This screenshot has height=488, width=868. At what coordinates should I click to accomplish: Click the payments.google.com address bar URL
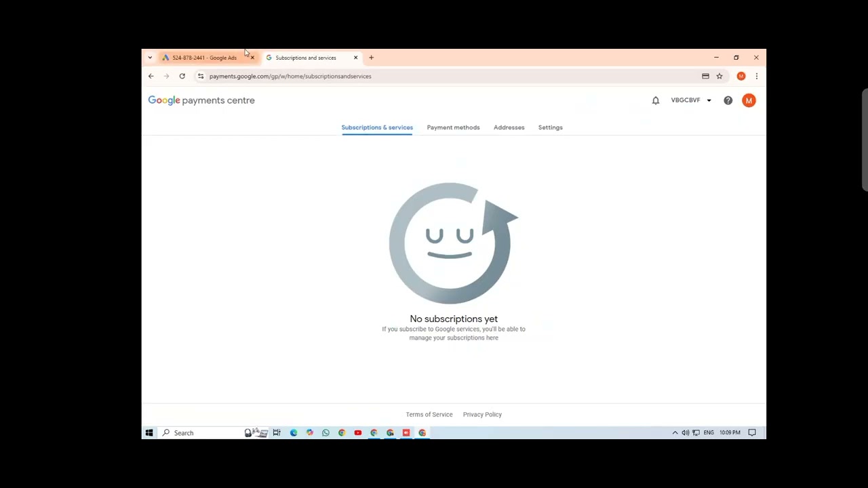click(290, 76)
